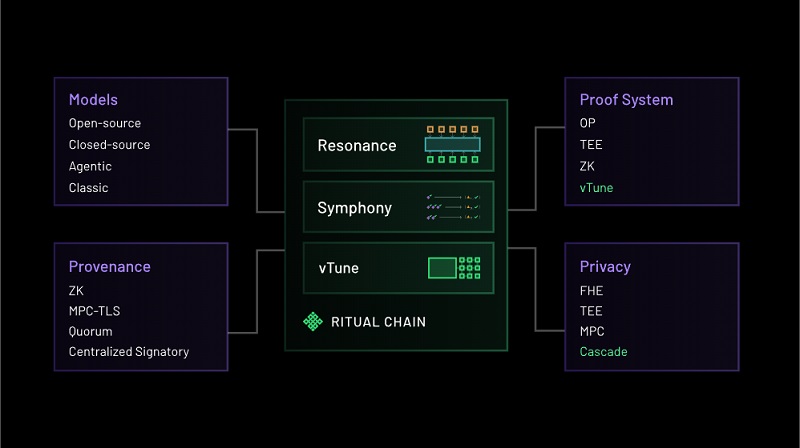Click ZK under Proof System
Screen dimensions: 800x448
click(587, 166)
